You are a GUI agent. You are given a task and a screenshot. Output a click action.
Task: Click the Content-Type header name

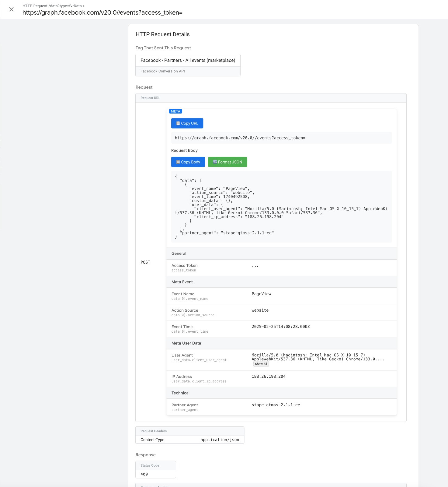pyautogui.click(x=152, y=440)
